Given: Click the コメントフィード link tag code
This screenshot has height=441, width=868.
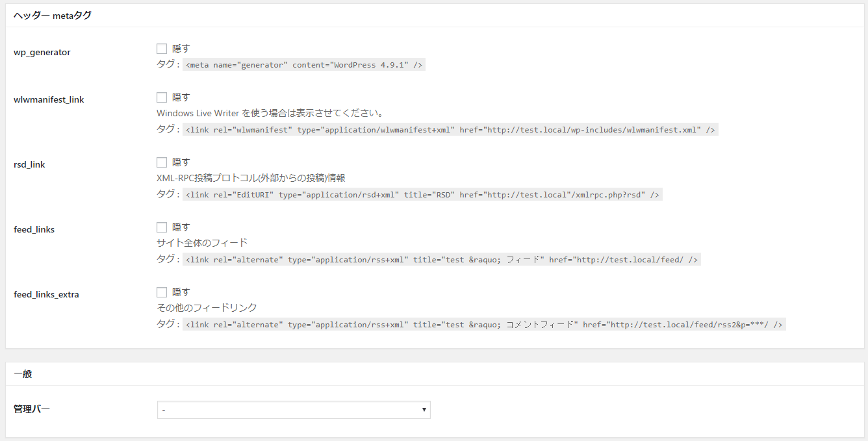Looking at the screenshot, I should pyautogui.click(x=484, y=325).
